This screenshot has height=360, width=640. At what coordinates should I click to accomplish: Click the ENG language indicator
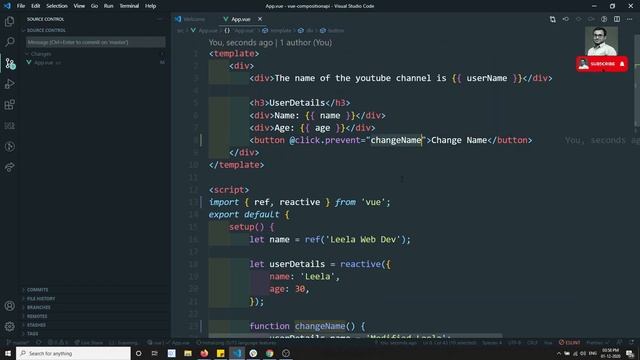coord(593,353)
